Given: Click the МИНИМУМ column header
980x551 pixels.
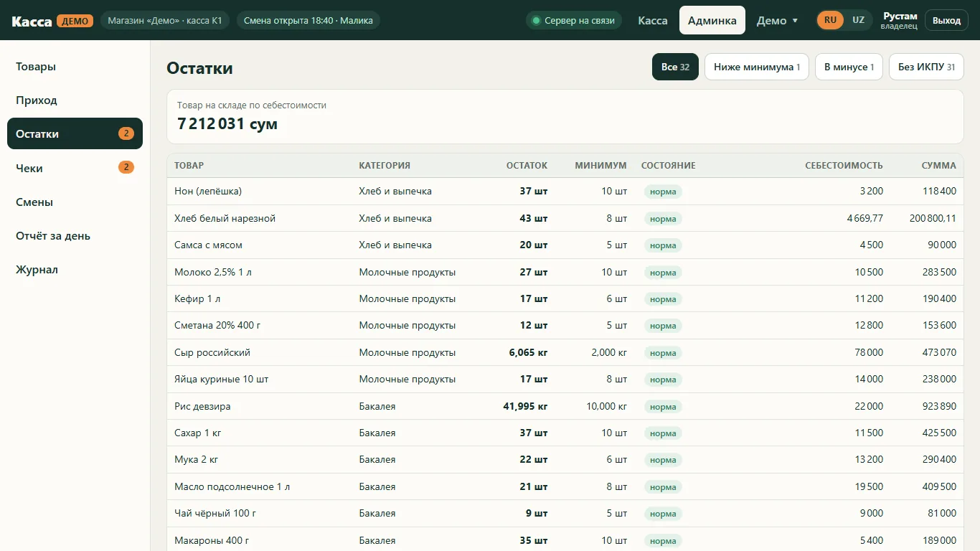Looking at the screenshot, I should 600,166.
